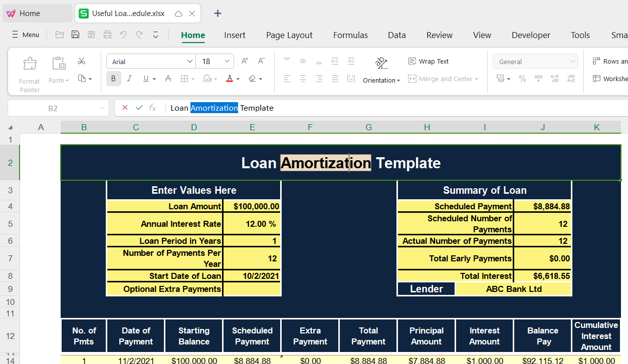Click the Save icon in quick access toolbar
Image resolution: width=628 pixels, height=364 pixels.
[x=75, y=35]
